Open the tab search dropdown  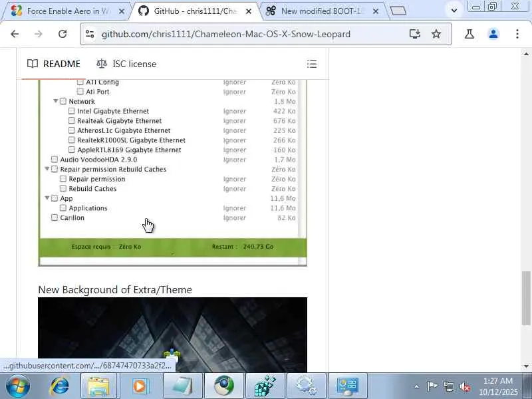pos(454,10)
